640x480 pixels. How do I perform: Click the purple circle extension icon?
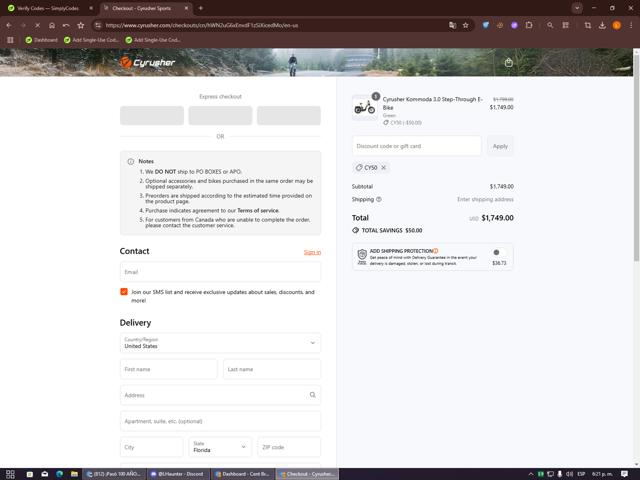[514, 25]
